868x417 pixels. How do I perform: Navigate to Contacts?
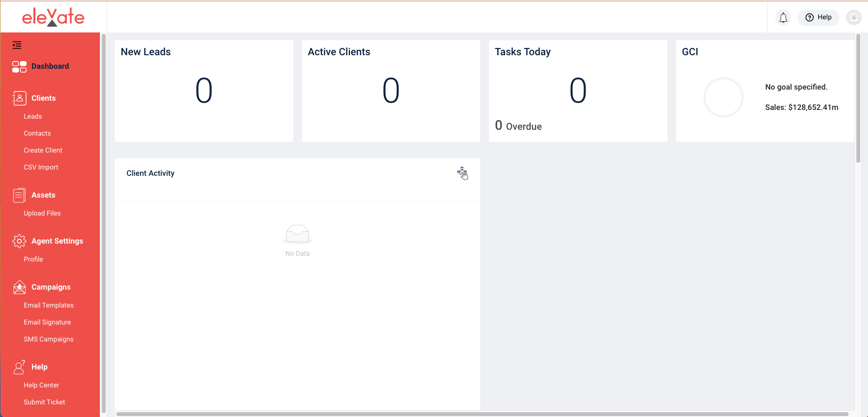[x=37, y=134]
